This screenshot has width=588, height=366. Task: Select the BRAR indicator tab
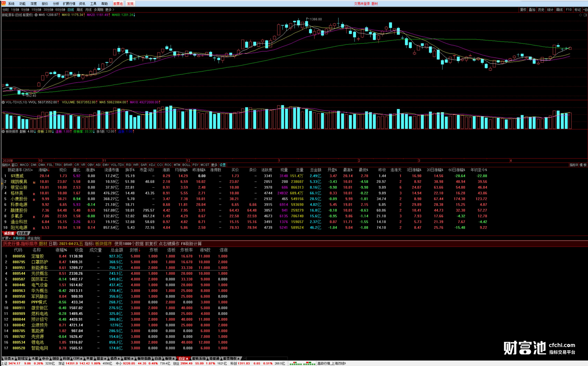(68, 165)
